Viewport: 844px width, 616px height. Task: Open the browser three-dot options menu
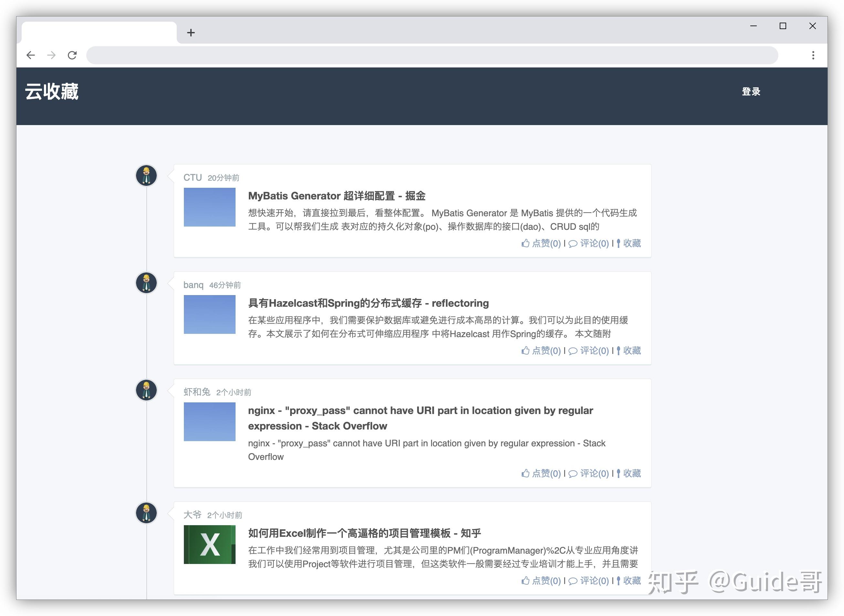(x=813, y=55)
